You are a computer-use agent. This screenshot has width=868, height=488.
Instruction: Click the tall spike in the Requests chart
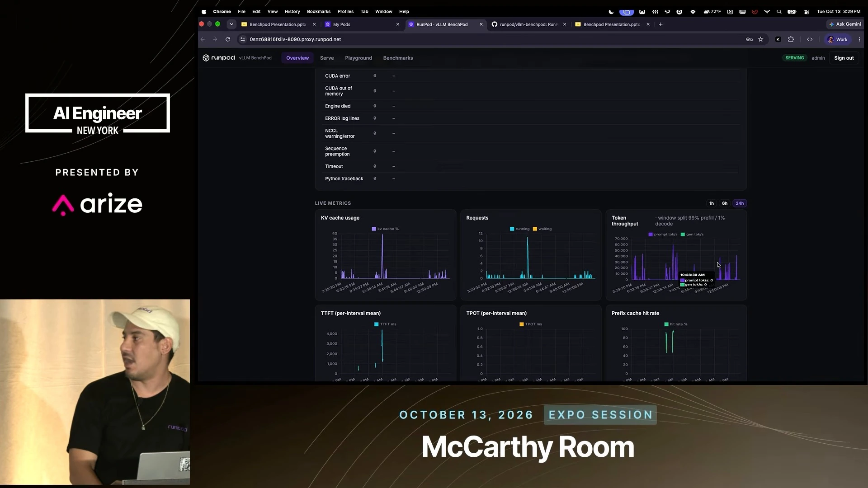click(x=527, y=258)
